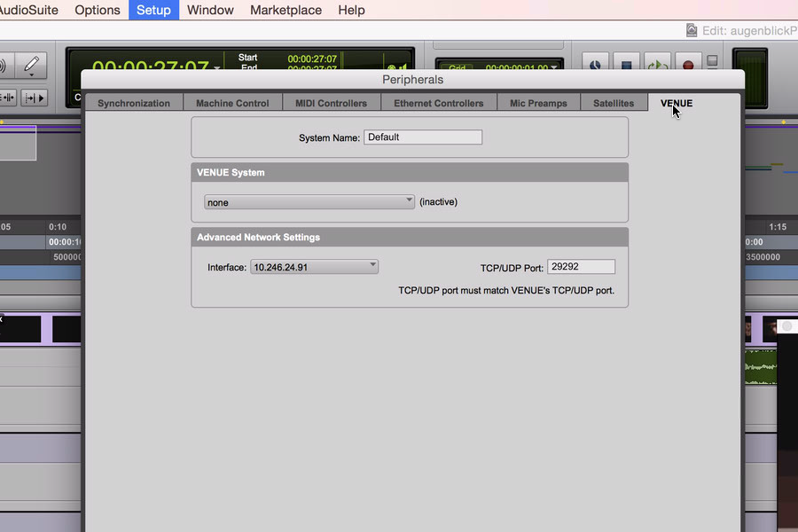Go to the MIDI Controllers tab
Screen dimensions: 798x532
[331, 104]
